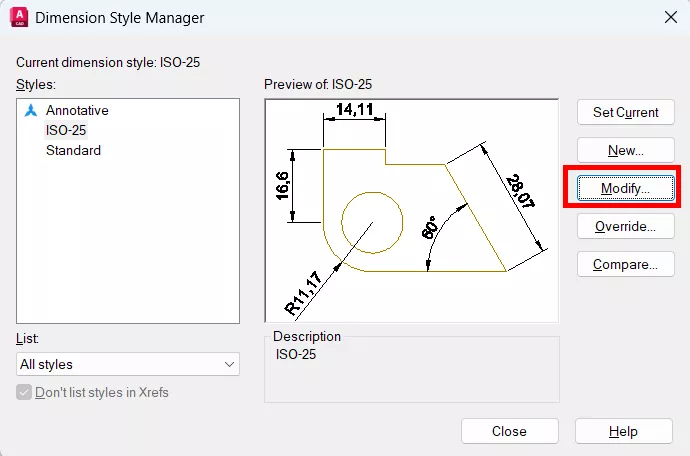690x456 pixels.
Task: Choose the Standard dimension style
Action: (x=73, y=150)
